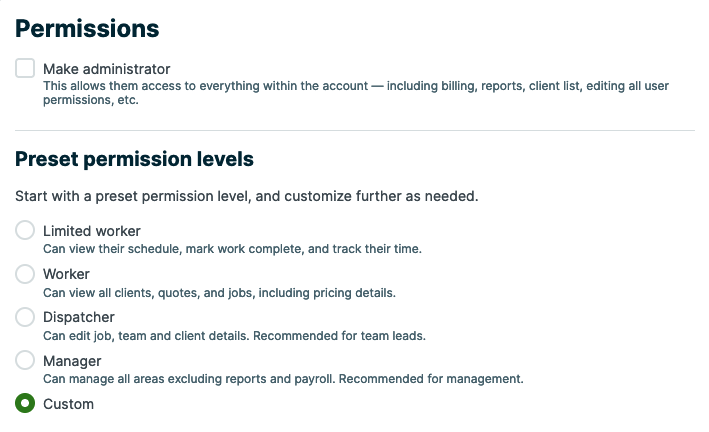
Task: Click the 'Permissions' heading
Action: coord(87,28)
